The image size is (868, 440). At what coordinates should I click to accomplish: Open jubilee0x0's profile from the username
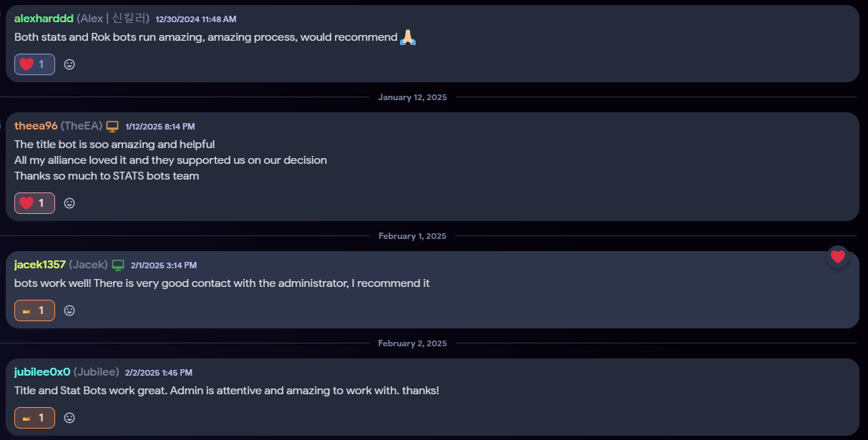[x=42, y=372]
